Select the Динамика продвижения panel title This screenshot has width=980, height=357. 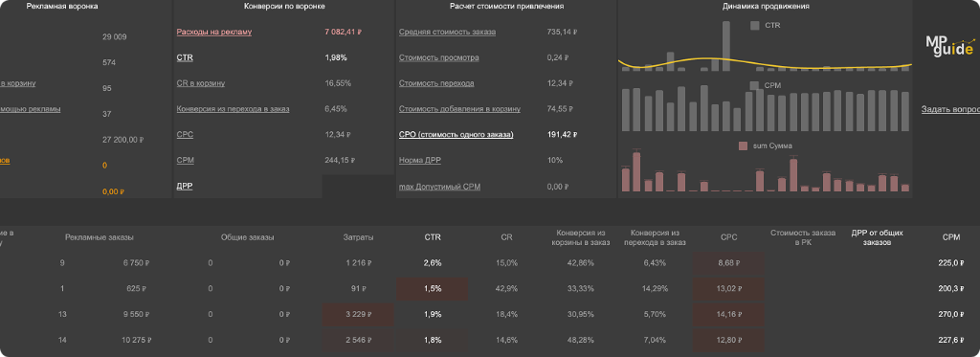[x=766, y=7]
